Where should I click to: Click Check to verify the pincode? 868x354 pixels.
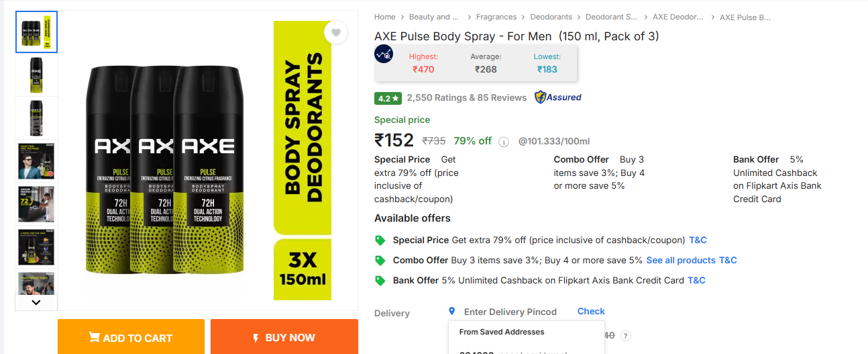591,312
